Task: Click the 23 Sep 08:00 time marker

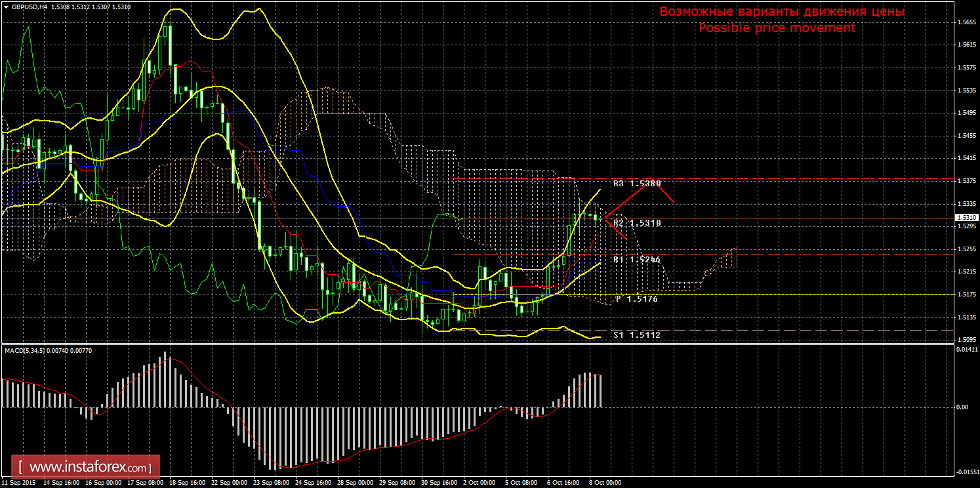Action: point(271,483)
